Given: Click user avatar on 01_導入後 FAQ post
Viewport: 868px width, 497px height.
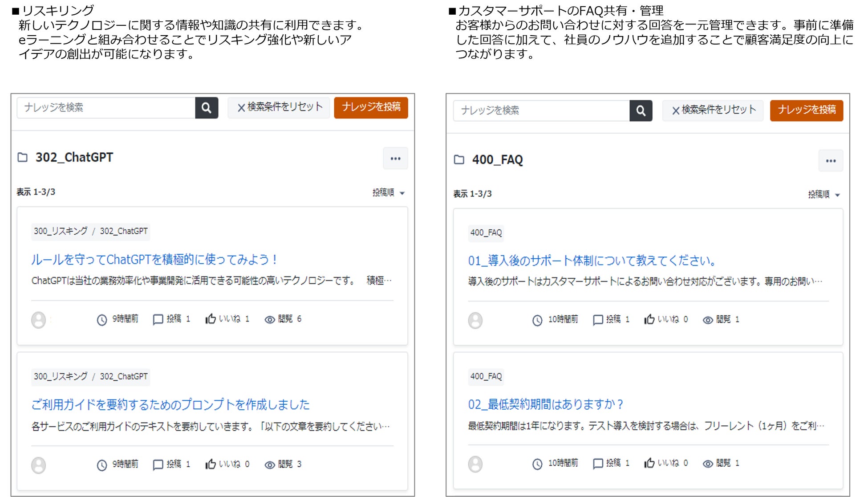Looking at the screenshot, I should click(475, 320).
